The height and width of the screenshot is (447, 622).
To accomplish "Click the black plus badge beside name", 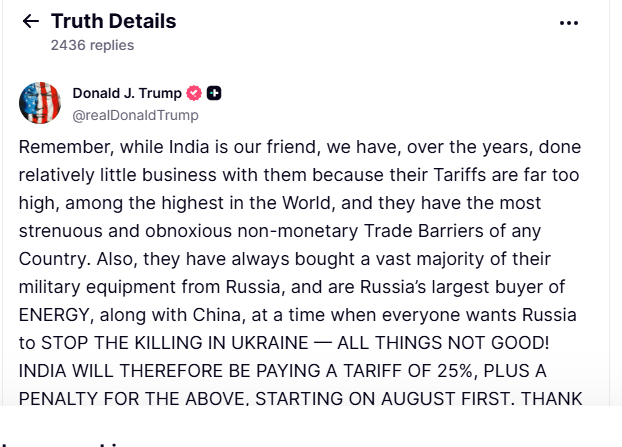I will 214,93.
